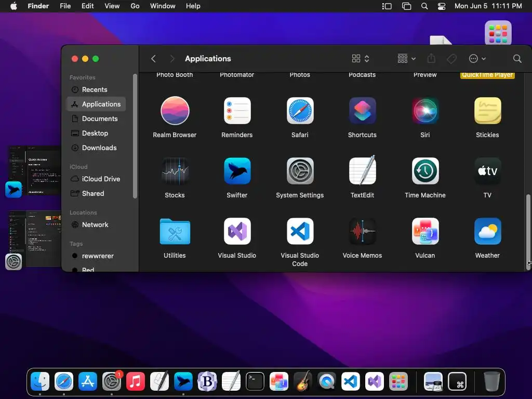Select the TextEdit app icon
The height and width of the screenshot is (399, 532).
pyautogui.click(x=362, y=170)
